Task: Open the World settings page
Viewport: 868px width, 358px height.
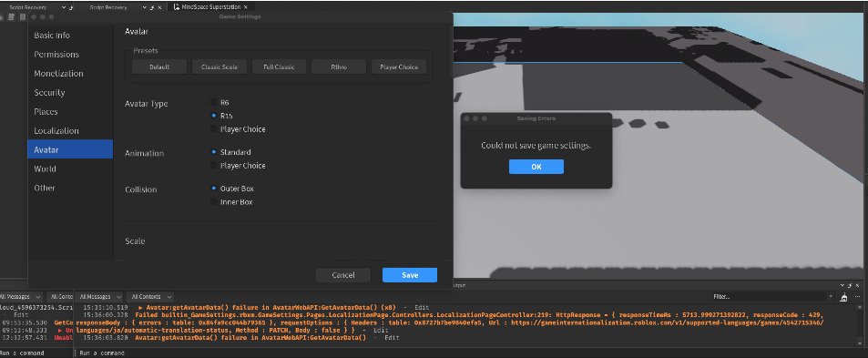Action: [70, 169]
